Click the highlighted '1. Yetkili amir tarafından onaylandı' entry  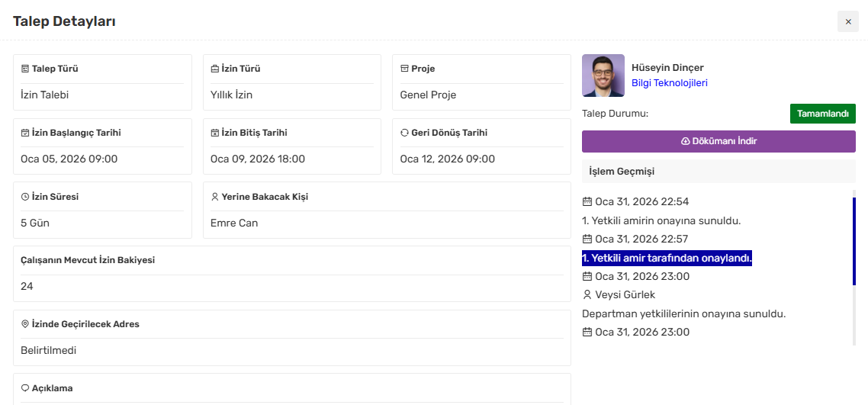click(667, 258)
